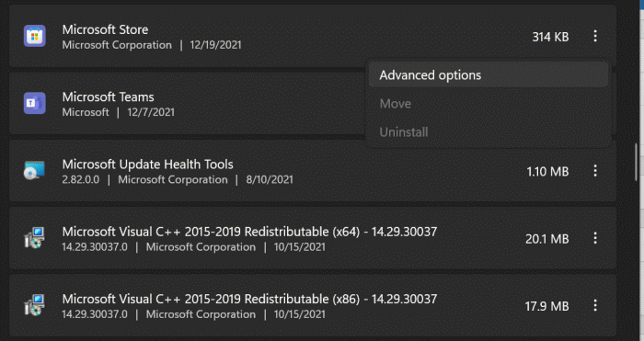Click the 20.1 MB size label
The width and height of the screenshot is (644, 341).
[x=547, y=239]
